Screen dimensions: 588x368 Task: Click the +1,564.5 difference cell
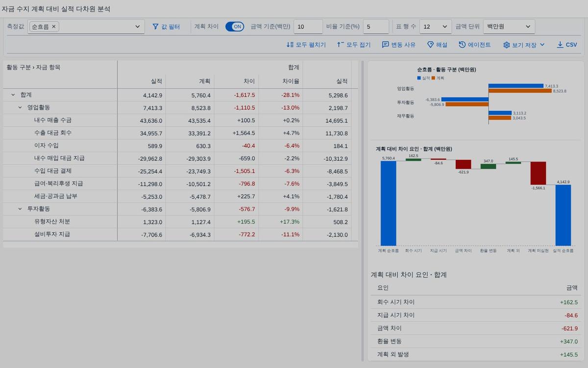coord(237,133)
